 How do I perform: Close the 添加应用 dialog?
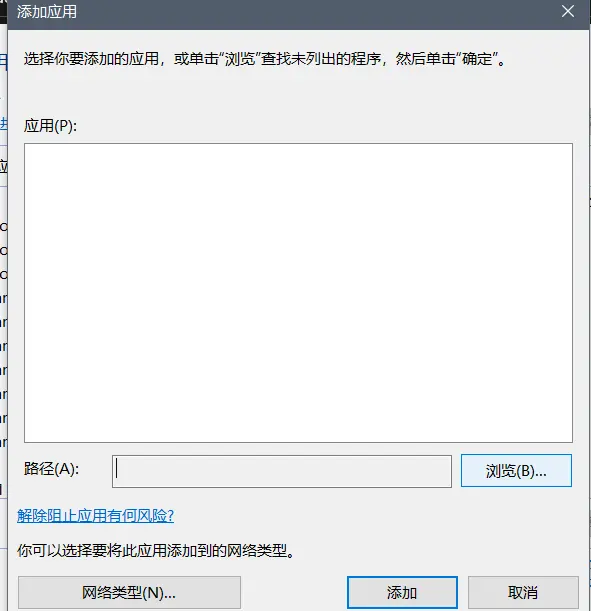coord(568,11)
